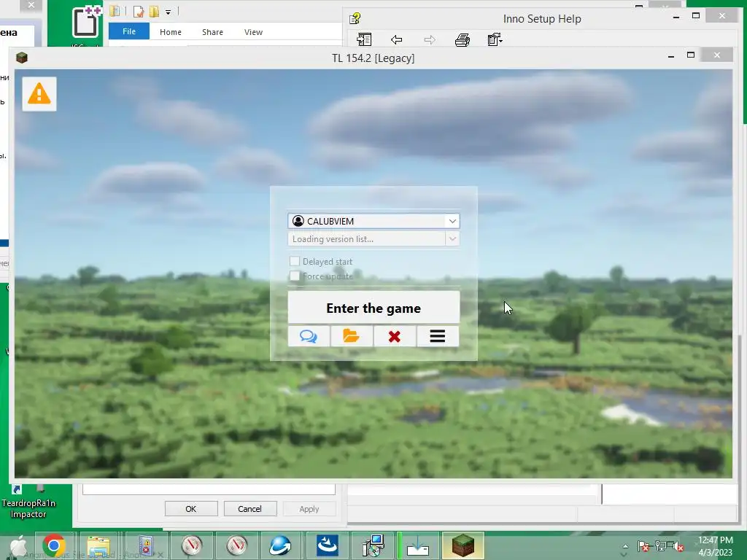The width and height of the screenshot is (747, 560).
Task: Expand Explorer quick access toolbar dropdown arrow
Action: (x=169, y=12)
